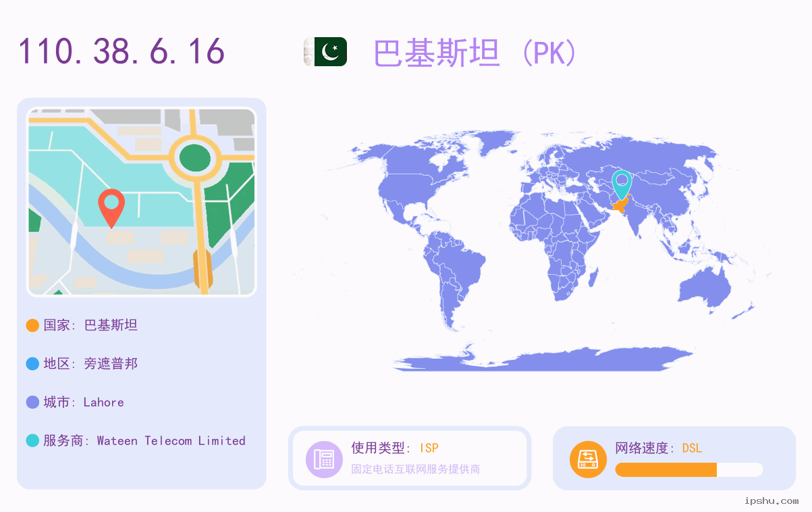812x512 pixels.
Task: Click the purple dot beside 城市
Action: point(32,403)
